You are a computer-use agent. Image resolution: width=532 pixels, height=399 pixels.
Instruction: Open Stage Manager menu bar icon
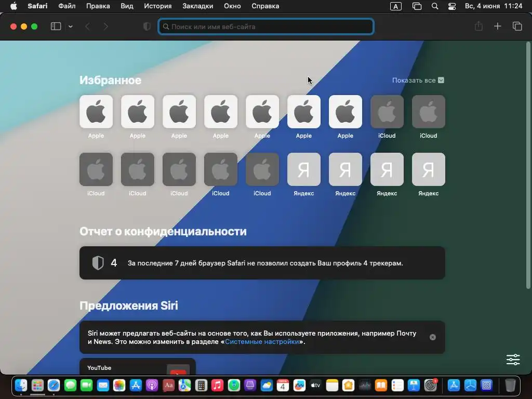417,6
